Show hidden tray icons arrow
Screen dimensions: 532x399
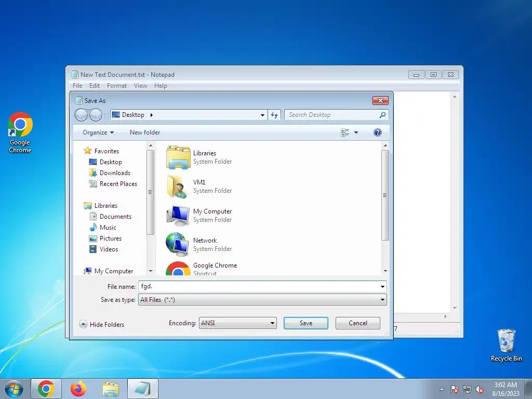[x=442, y=389]
